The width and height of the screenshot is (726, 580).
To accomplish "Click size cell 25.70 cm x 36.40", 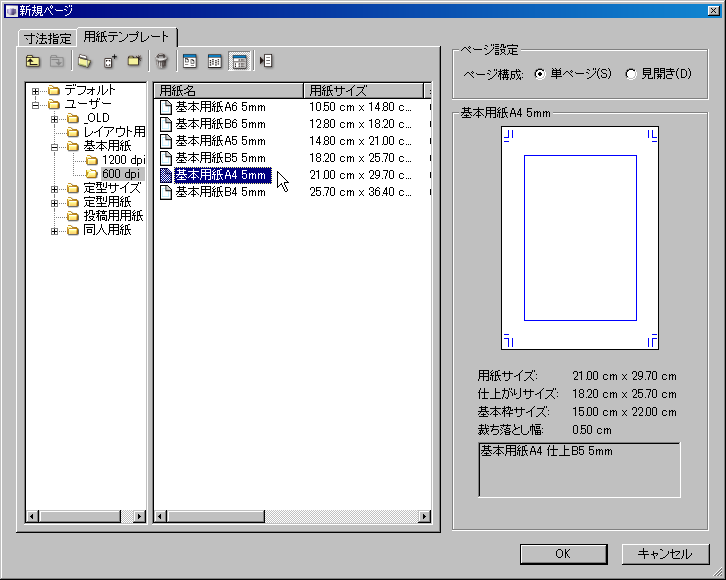I will [x=360, y=192].
